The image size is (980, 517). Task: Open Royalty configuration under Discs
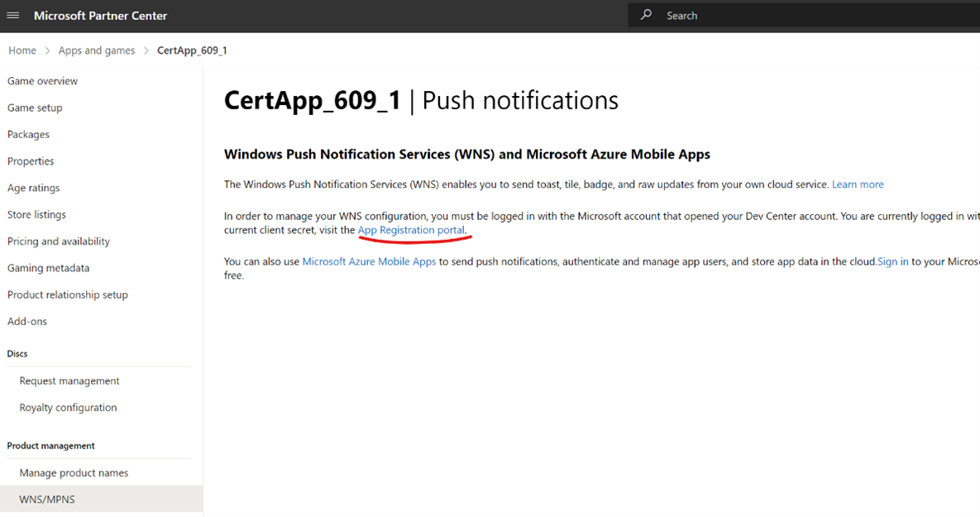tap(68, 408)
